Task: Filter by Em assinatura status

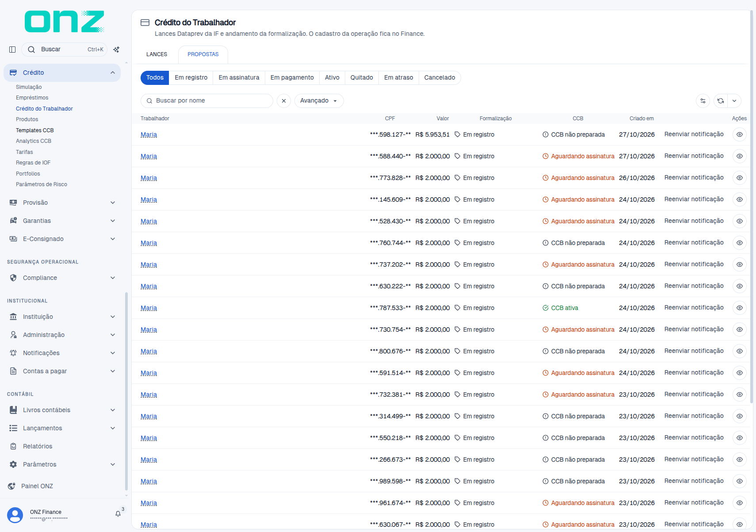Action: pyautogui.click(x=239, y=78)
